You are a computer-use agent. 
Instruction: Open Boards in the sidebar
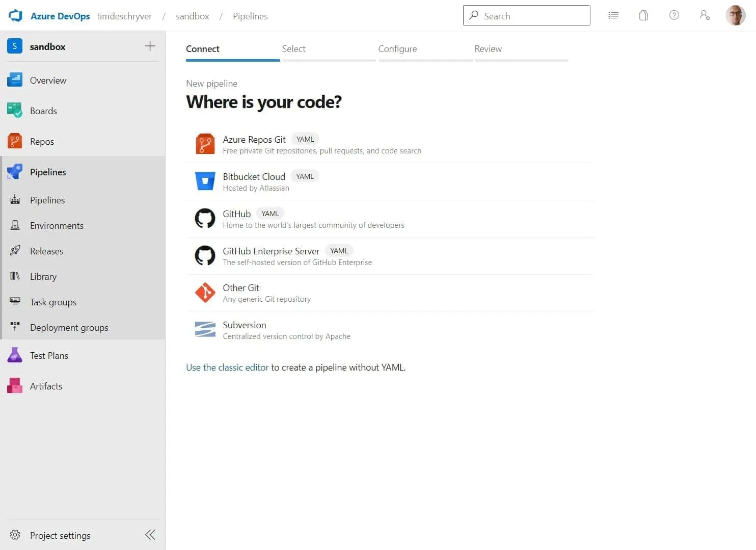(x=83, y=111)
